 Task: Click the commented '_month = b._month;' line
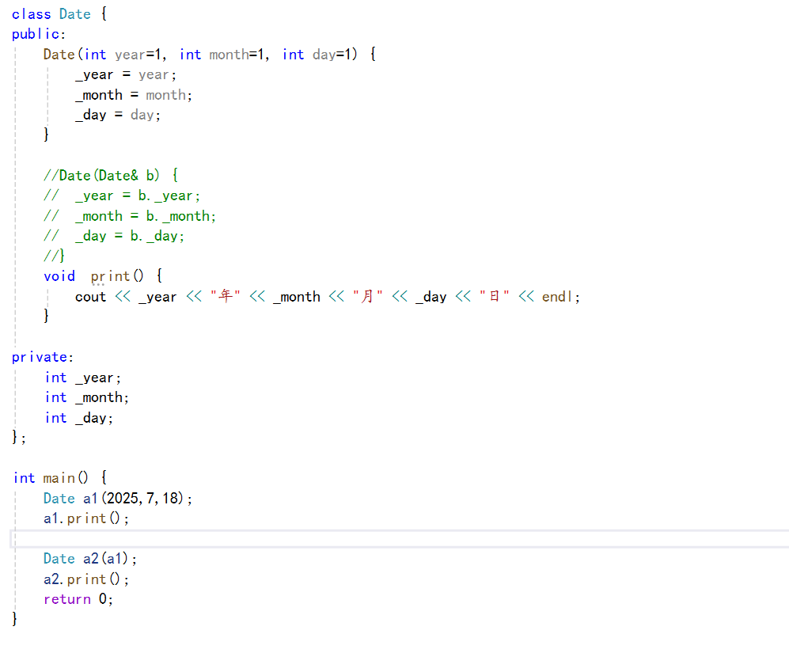point(130,216)
